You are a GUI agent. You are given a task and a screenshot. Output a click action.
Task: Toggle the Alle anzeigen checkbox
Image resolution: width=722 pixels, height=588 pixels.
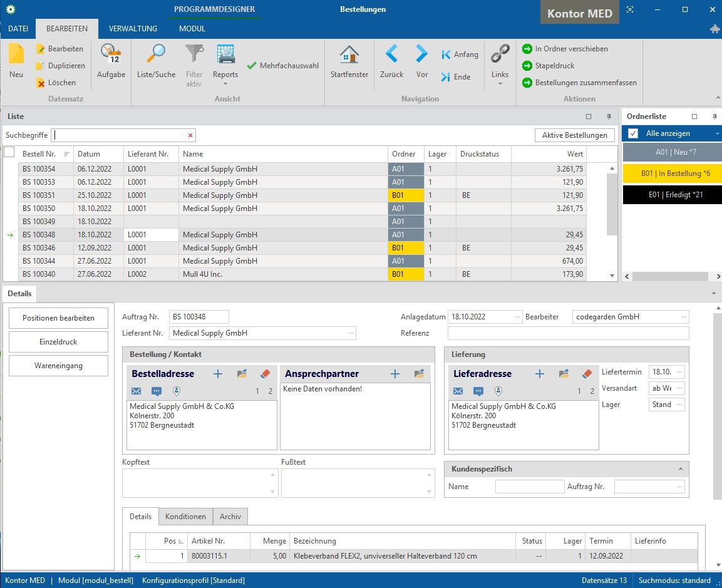click(633, 133)
